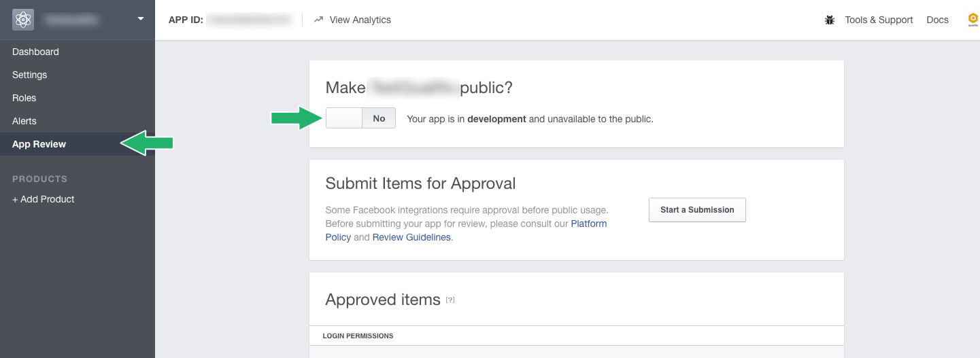Click the orange profile icon in top-right corner
This screenshot has height=358, width=980.
973,20
